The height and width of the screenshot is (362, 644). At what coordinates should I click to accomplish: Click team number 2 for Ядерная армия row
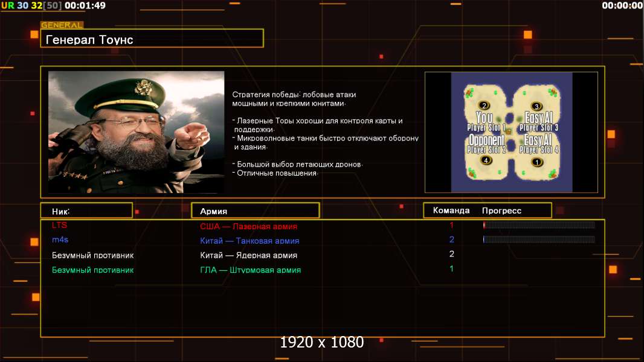[451, 254]
